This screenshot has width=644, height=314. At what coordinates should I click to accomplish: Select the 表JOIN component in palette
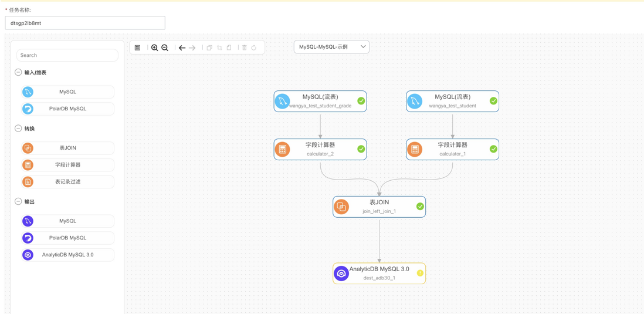(68, 148)
